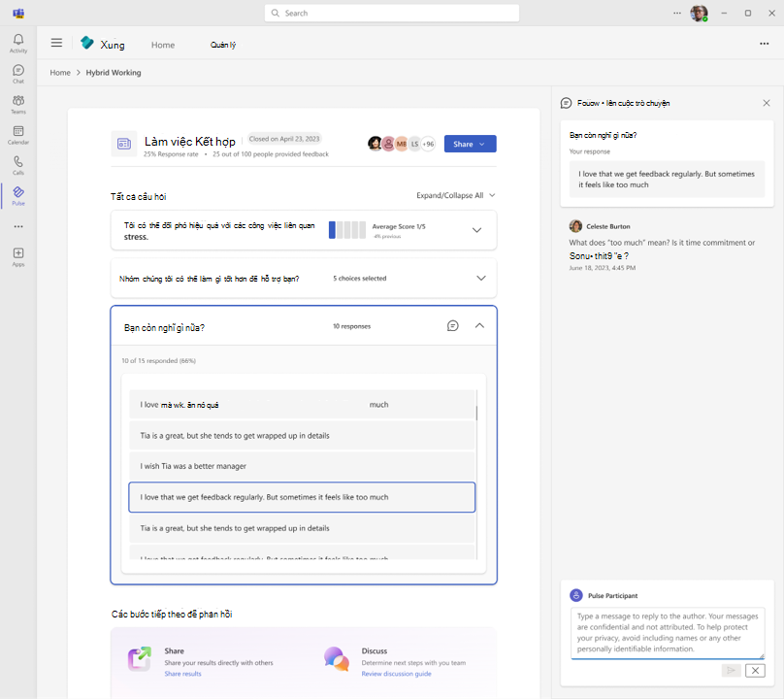
Task: Switch to the Quản lý tab
Action: (x=223, y=45)
